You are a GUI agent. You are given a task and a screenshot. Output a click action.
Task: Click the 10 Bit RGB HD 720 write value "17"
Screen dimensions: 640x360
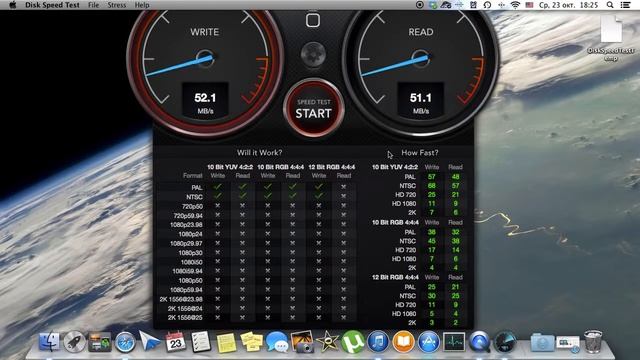(x=431, y=250)
